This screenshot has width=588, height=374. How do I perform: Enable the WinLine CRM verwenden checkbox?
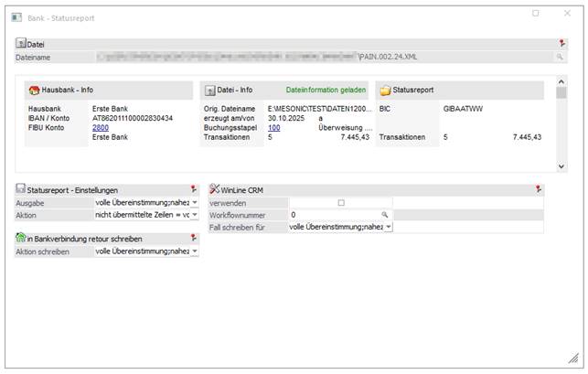(341, 202)
